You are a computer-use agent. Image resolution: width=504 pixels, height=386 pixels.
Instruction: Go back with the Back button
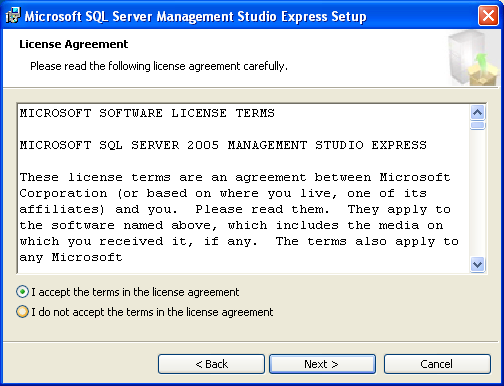(x=211, y=364)
